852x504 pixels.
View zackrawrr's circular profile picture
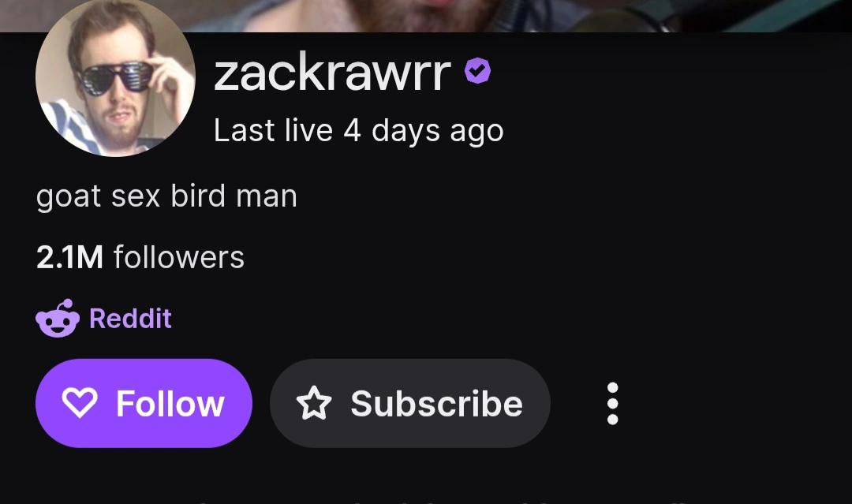point(115,77)
